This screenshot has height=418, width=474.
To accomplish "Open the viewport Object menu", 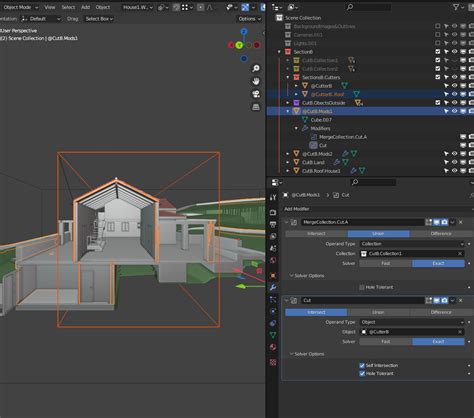I will 103,7.
